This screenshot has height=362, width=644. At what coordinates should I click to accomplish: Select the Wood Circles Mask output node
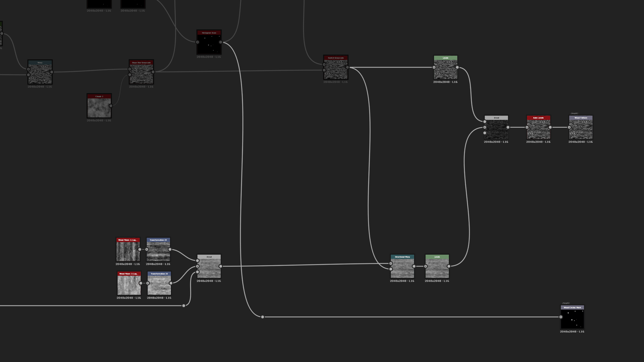(x=572, y=318)
